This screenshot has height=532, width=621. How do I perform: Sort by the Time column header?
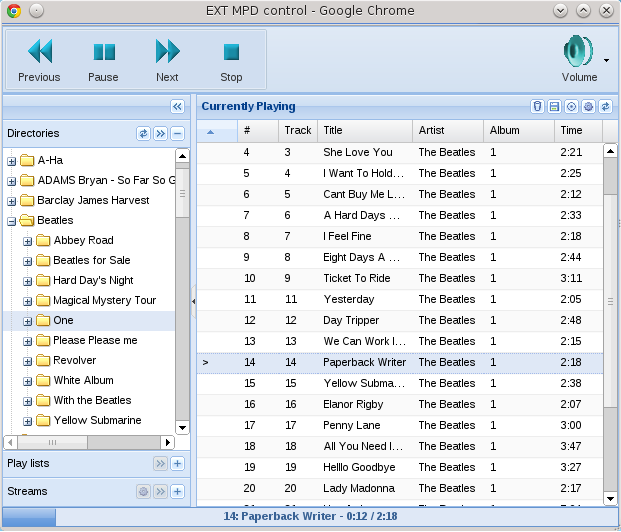(578, 130)
